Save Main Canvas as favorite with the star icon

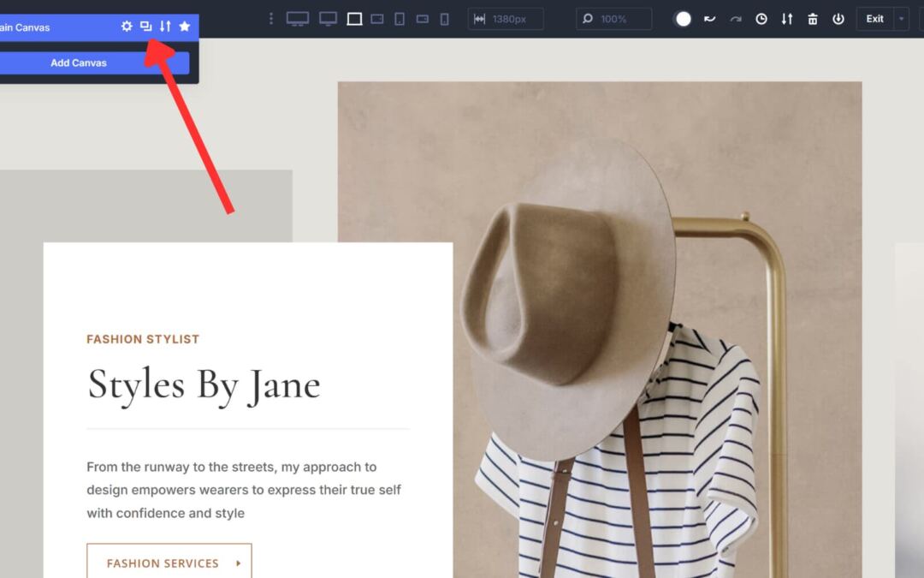click(185, 27)
